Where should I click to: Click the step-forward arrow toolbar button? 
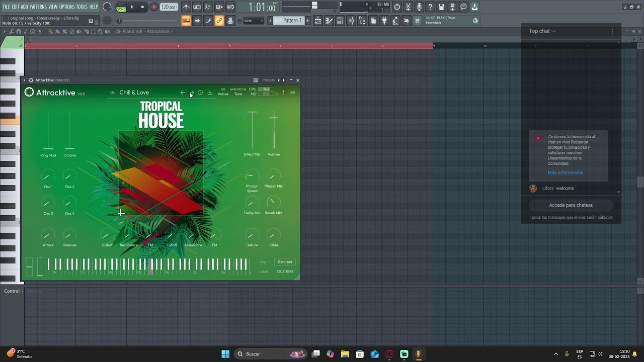[x=197, y=21]
